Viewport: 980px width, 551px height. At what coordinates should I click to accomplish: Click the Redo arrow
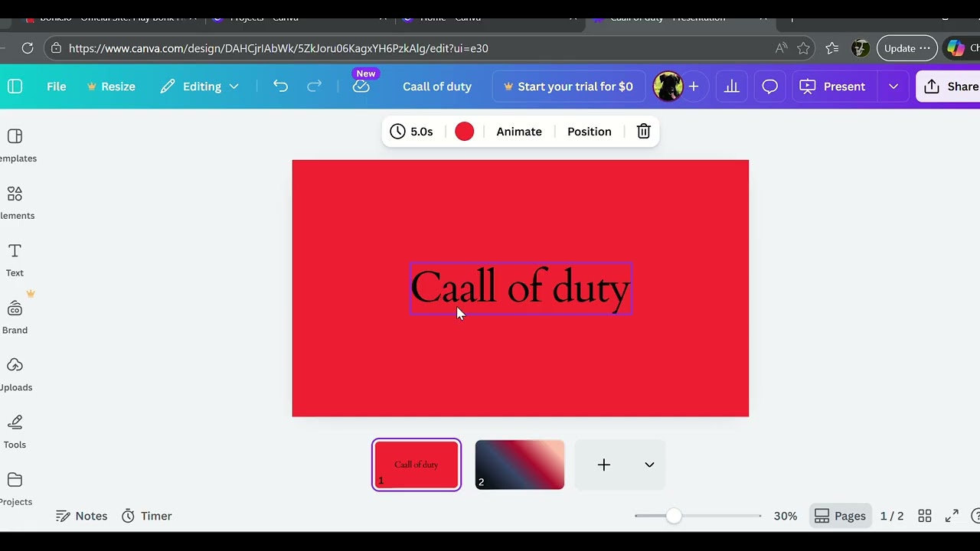click(x=314, y=86)
